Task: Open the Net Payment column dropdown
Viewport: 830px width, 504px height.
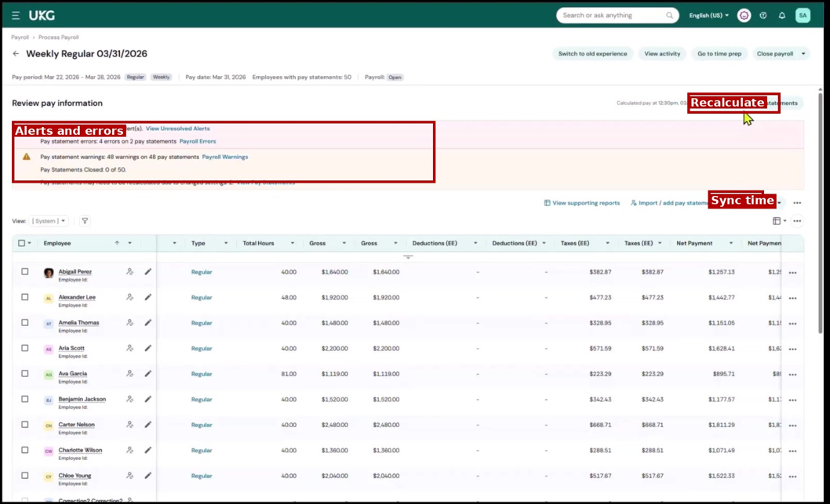Action: pyautogui.click(x=731, y=243)
